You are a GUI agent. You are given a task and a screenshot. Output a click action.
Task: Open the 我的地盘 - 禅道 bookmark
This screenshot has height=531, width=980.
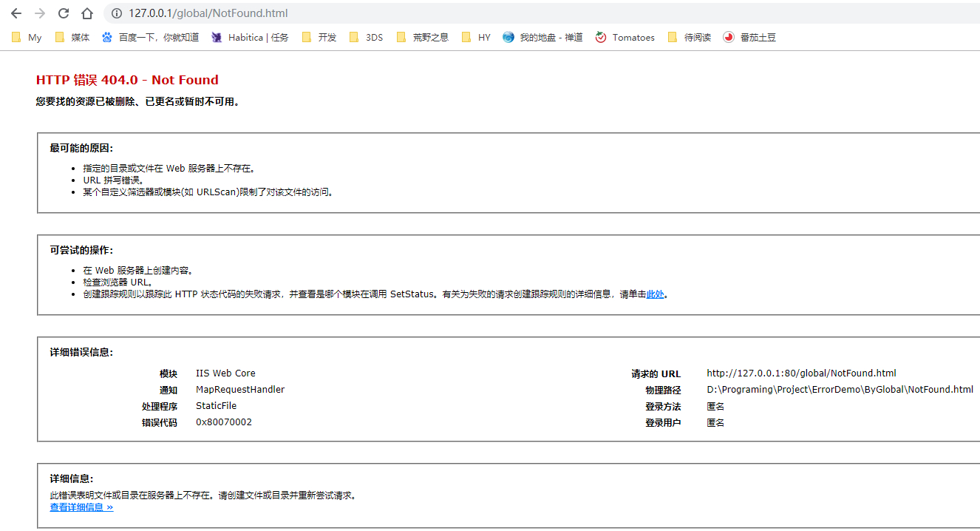click(542, 37)
